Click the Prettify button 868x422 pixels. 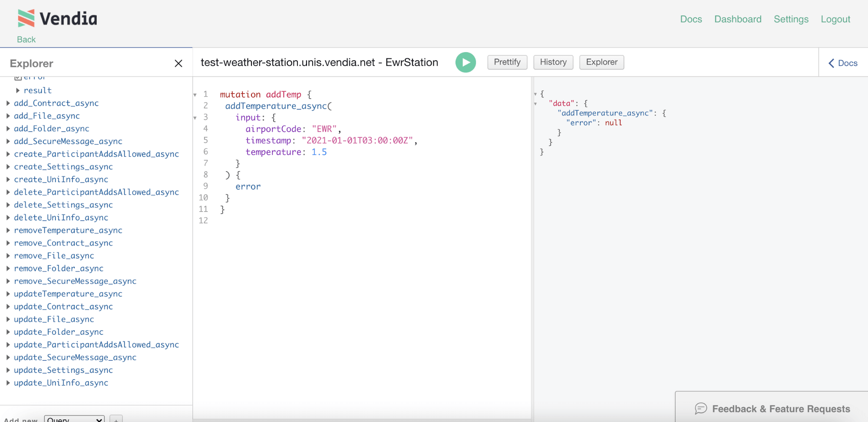(507, 62)
